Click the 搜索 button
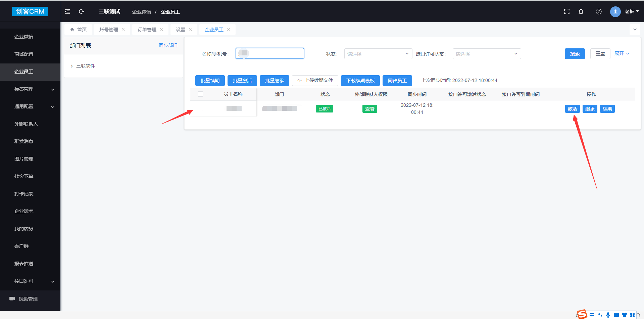Screen dimensions: 644x319 pyautogui.click(x=575, y=54)
